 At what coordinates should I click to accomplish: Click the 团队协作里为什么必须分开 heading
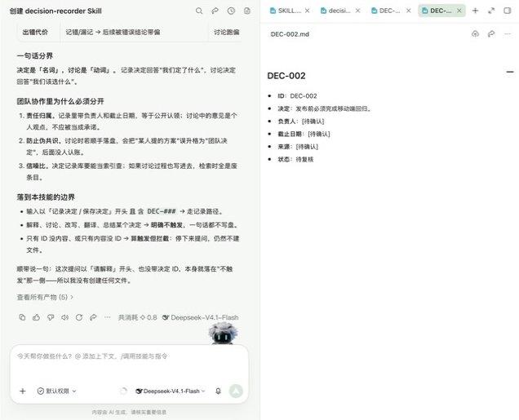60,101
